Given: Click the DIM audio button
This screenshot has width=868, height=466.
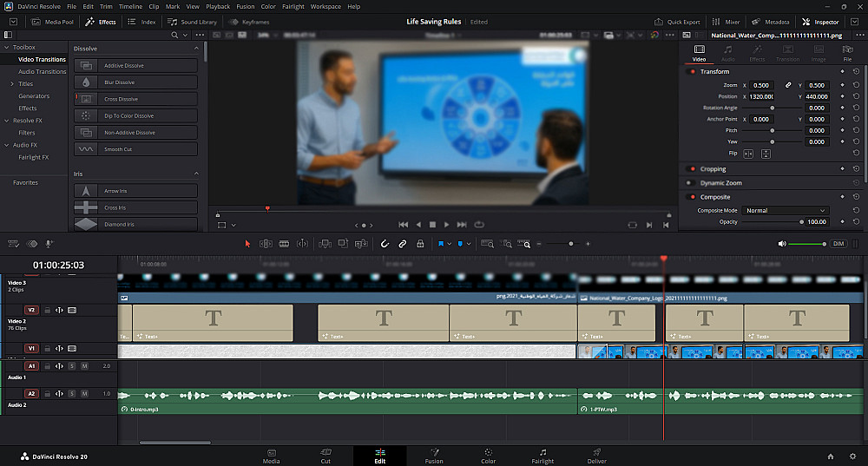Looking at the screenshot, I should pos(838,244).
